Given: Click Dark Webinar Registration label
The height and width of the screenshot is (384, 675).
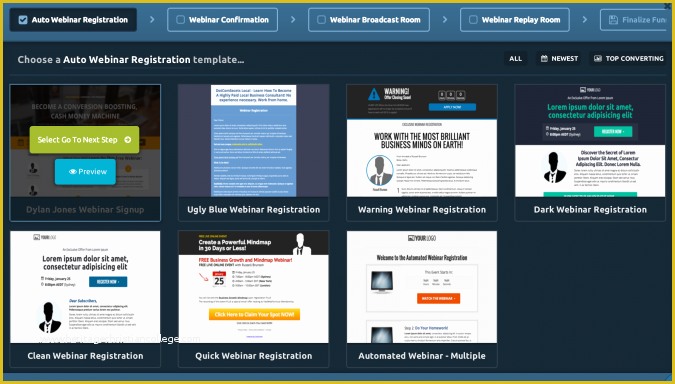Looking at the screenshot, I should 590,210.
